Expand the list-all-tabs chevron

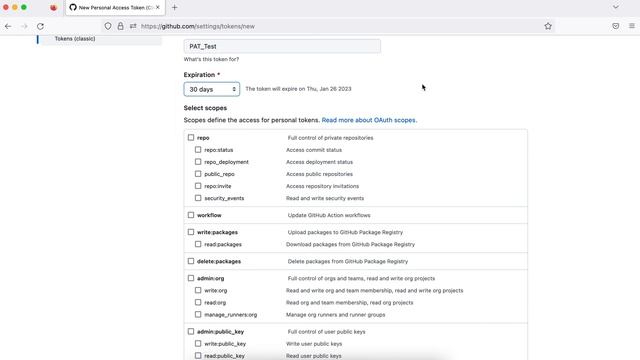coord(616,7)
